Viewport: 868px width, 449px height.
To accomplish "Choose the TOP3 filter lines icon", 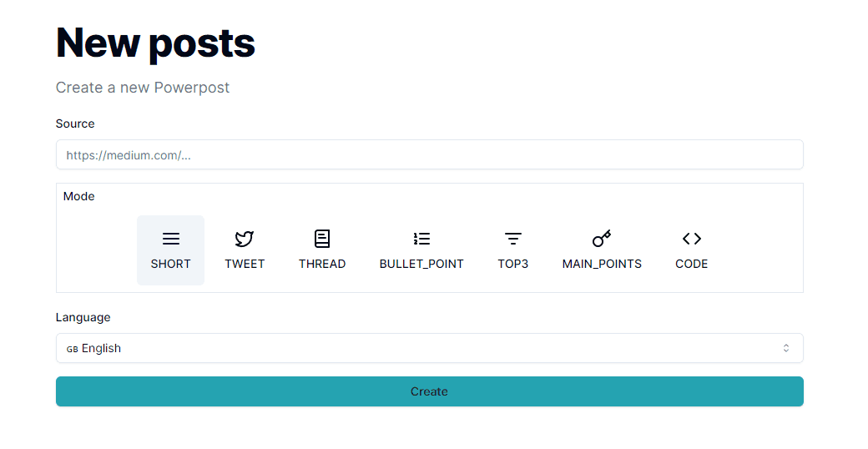I will [x=513, y=239].
